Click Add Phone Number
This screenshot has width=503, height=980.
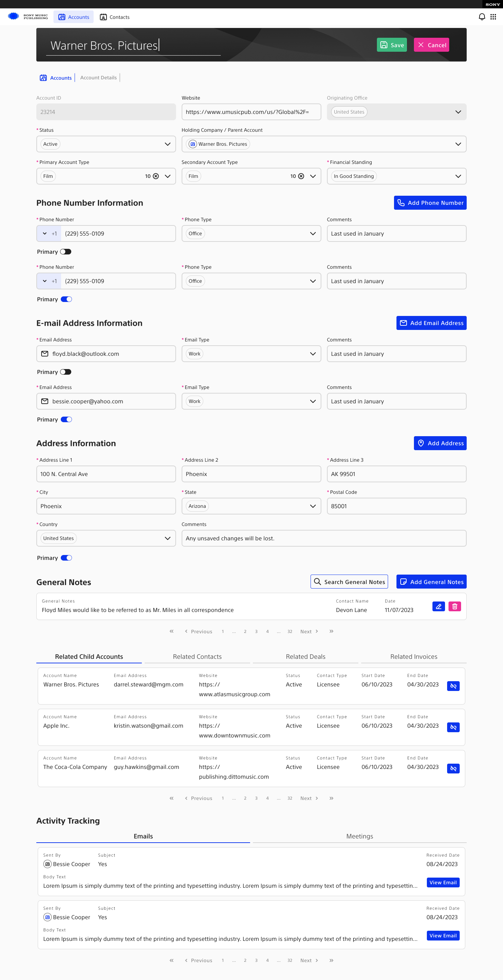coord(430,203)
